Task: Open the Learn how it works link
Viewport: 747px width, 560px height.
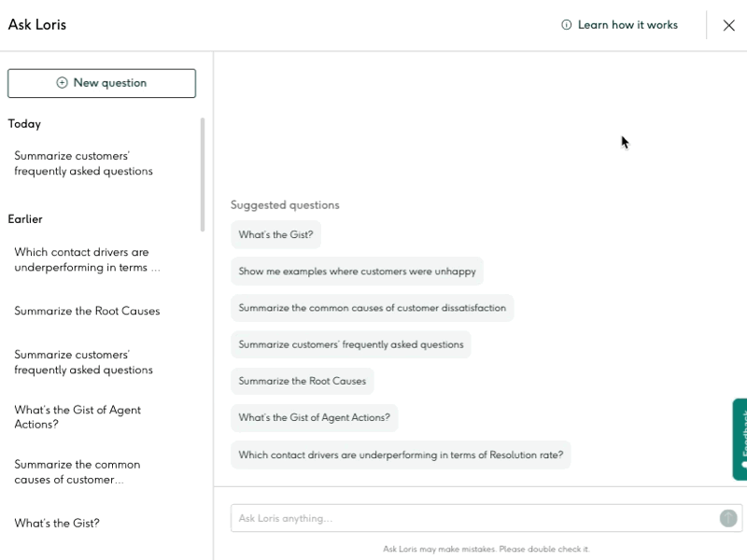Action: (x=619, y=25)
